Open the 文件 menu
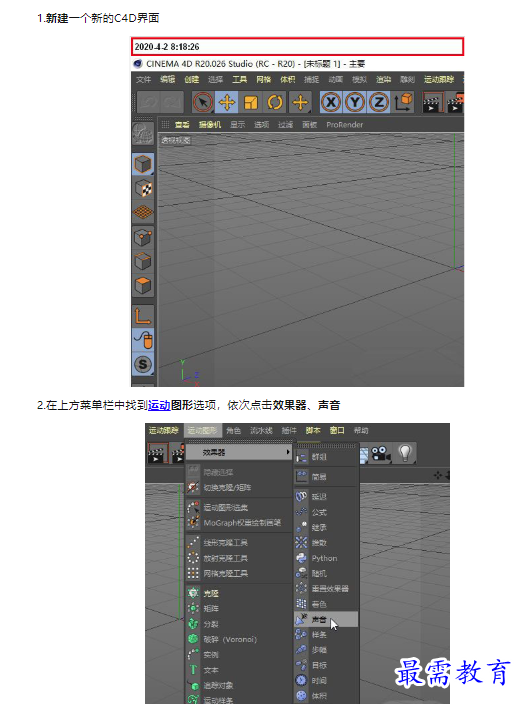This screenshot has height=704, width=519. (x=144, y=79)
